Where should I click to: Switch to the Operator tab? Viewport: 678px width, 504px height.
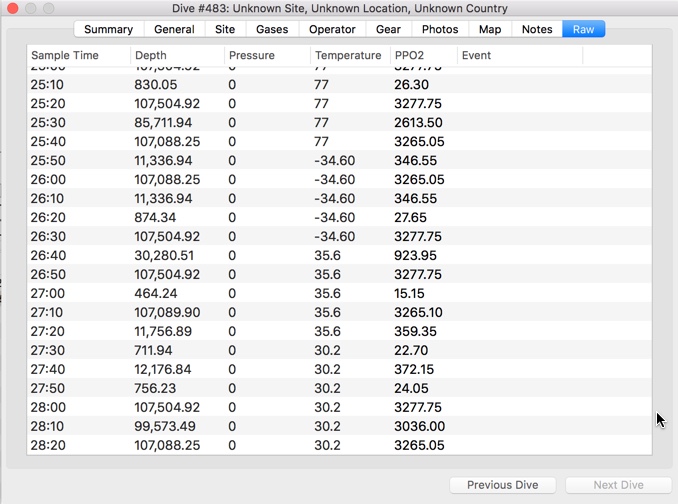[x=332, y=29]
